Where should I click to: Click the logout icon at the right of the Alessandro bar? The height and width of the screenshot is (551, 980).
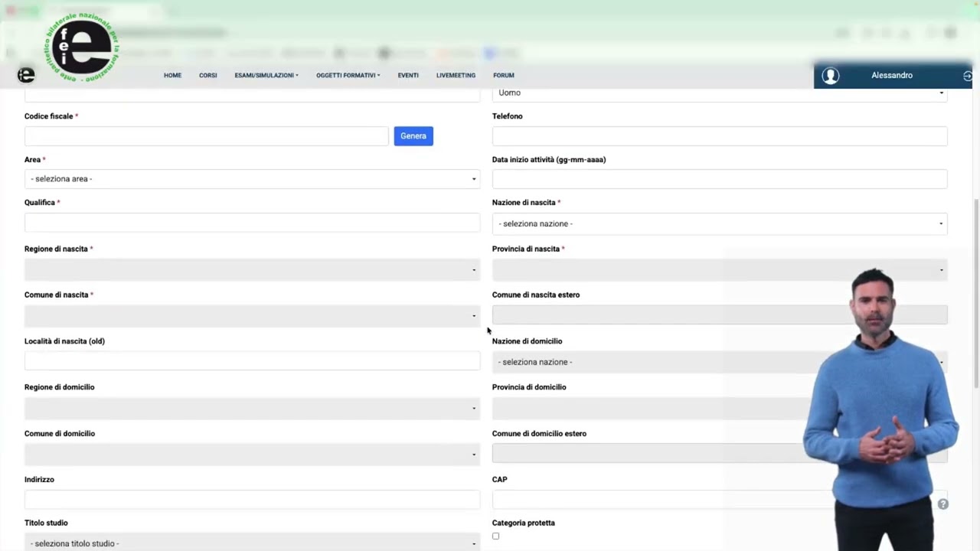[968, 76]
